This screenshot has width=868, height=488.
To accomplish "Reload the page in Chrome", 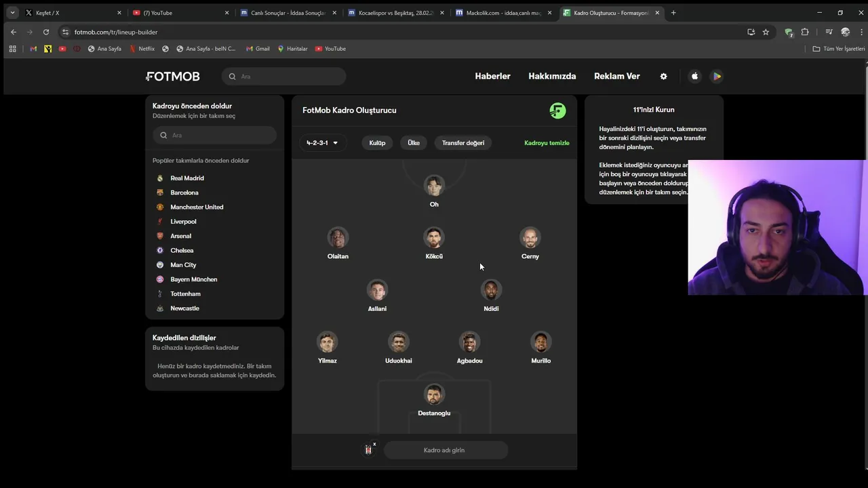I will [45, 32].
